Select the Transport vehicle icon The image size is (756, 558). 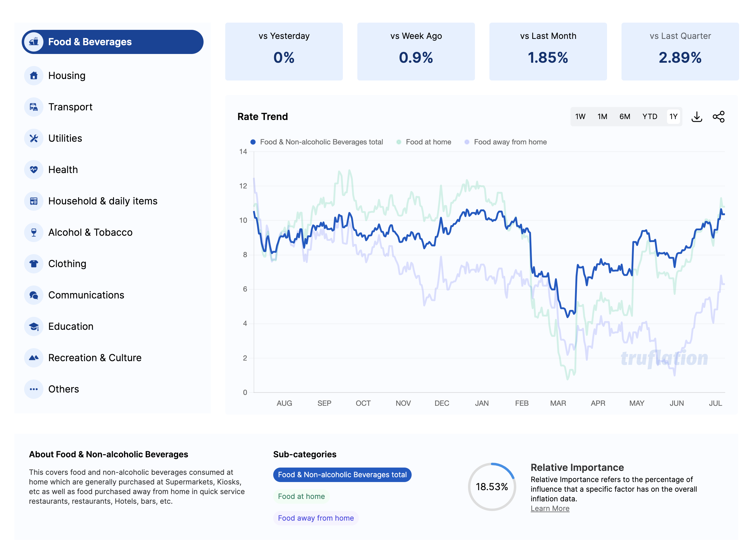pos(34,107)
